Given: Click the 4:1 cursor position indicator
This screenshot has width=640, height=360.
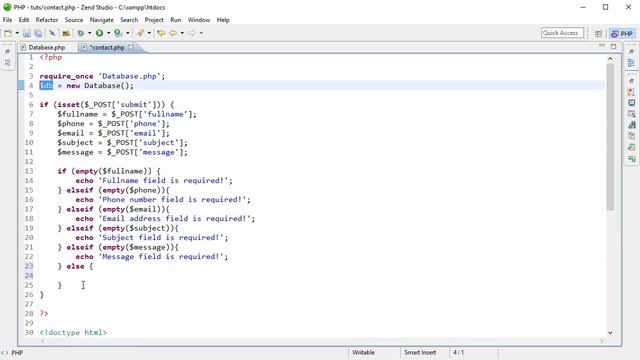Looking at the screenshot, I should (458, 352).
